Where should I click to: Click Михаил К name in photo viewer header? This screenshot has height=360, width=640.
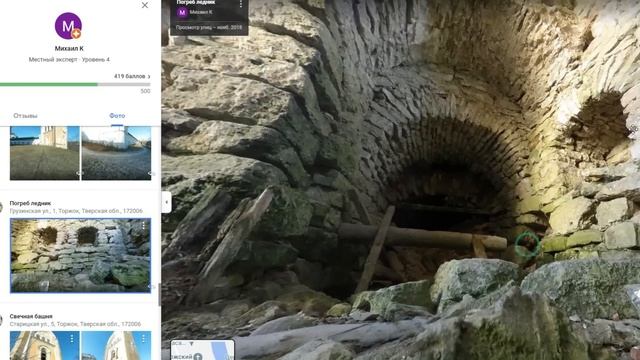point(201,12)
